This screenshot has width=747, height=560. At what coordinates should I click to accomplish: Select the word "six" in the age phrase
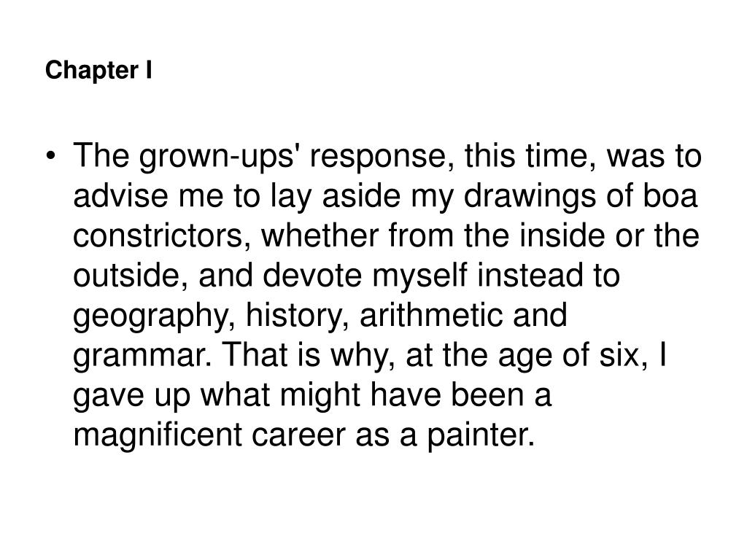pyautogui.click(x=623, y=356)
